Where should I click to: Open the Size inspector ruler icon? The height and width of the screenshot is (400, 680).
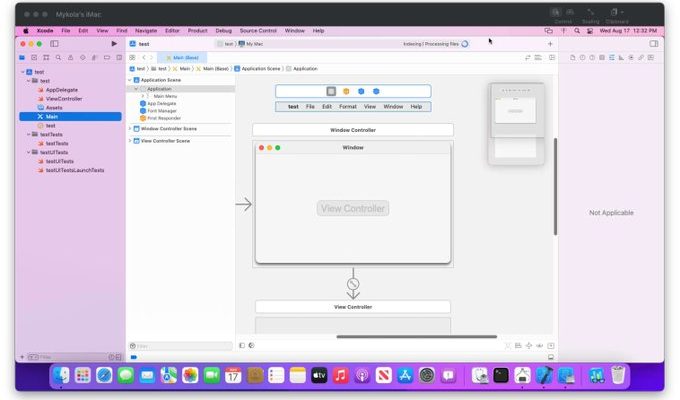coord(621,58)
